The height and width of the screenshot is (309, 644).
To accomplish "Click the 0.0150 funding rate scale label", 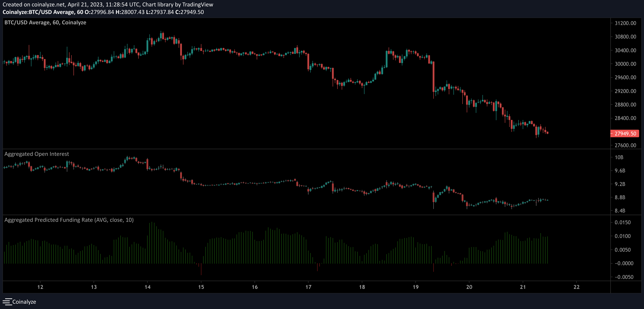I will pos(623,222).
